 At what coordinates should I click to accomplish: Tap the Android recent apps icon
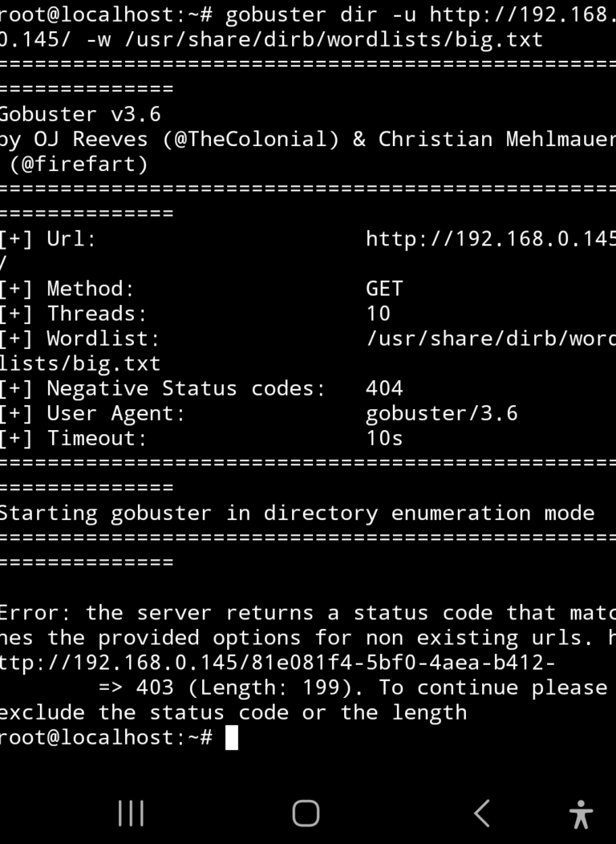click(131, 814)
